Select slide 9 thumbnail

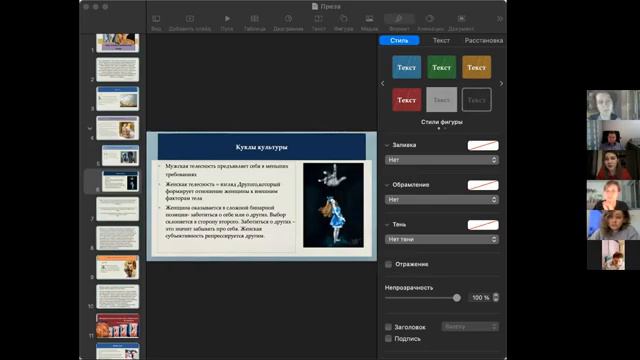click(118, 267)
